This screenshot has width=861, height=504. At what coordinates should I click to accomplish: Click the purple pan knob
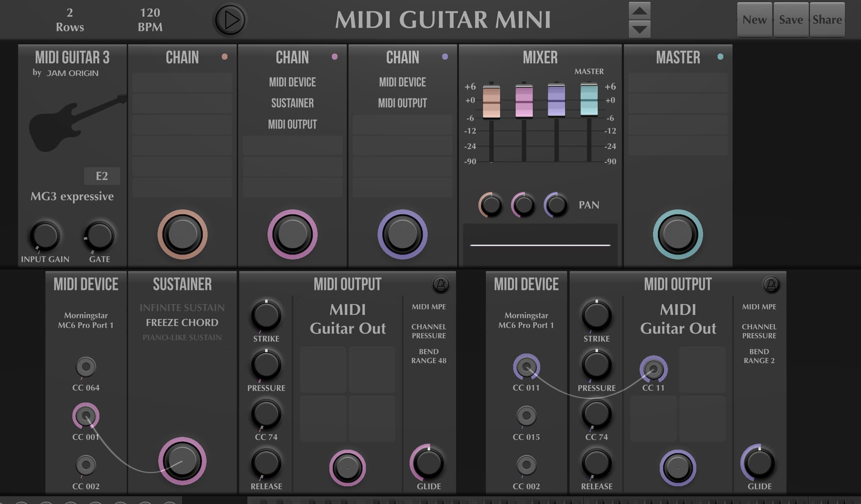[556, 205]
